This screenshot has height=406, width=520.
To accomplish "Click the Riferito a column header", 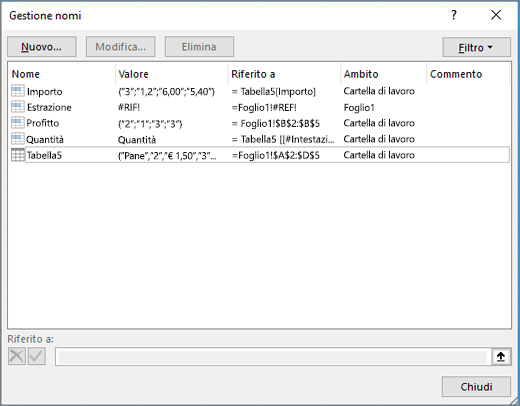I will (284, 74).
